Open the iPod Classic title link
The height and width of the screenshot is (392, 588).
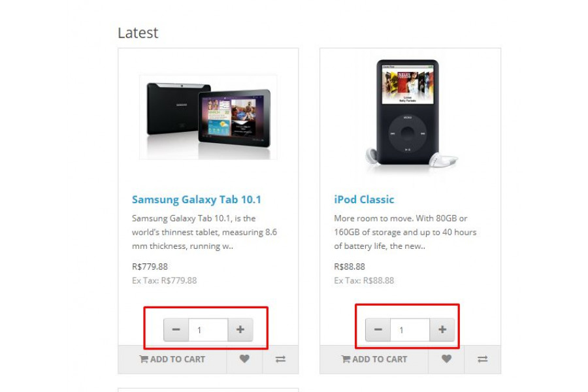point(364,199)
